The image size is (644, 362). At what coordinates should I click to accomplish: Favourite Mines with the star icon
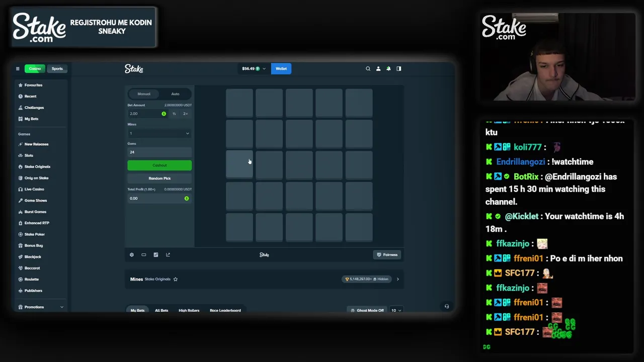(x=176, y=279)
